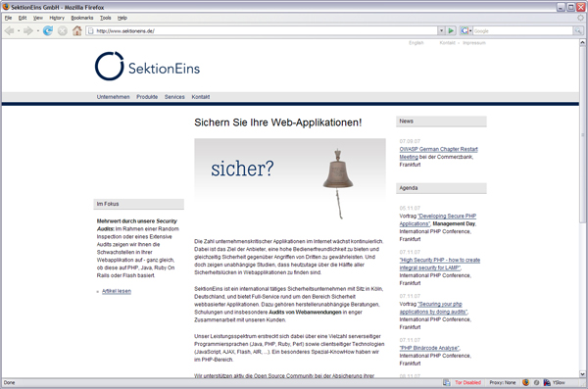This screenshot has width=588, height=389.
Task: Follow the 'Artikel lesen' link
Action: click(x=117, y=291)
